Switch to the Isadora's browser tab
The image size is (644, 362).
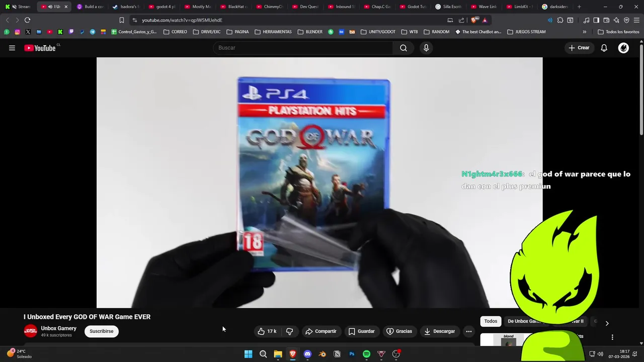point(126,7)
